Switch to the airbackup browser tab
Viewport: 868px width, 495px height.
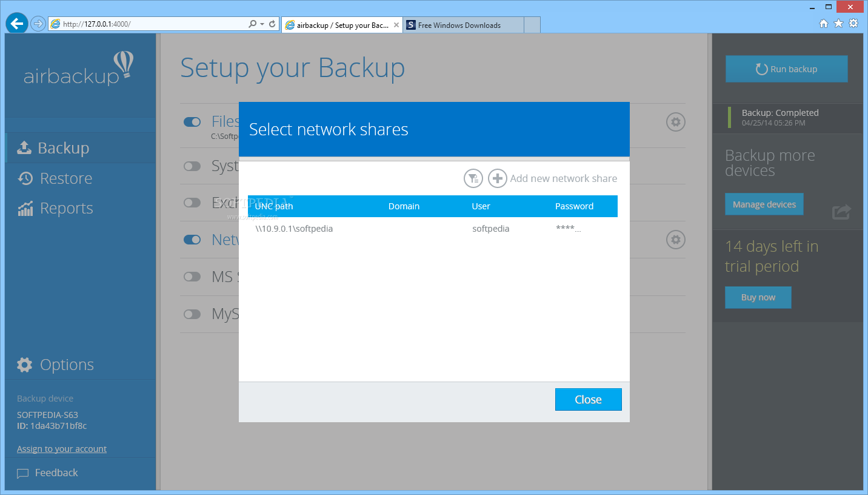click(342, 25)
